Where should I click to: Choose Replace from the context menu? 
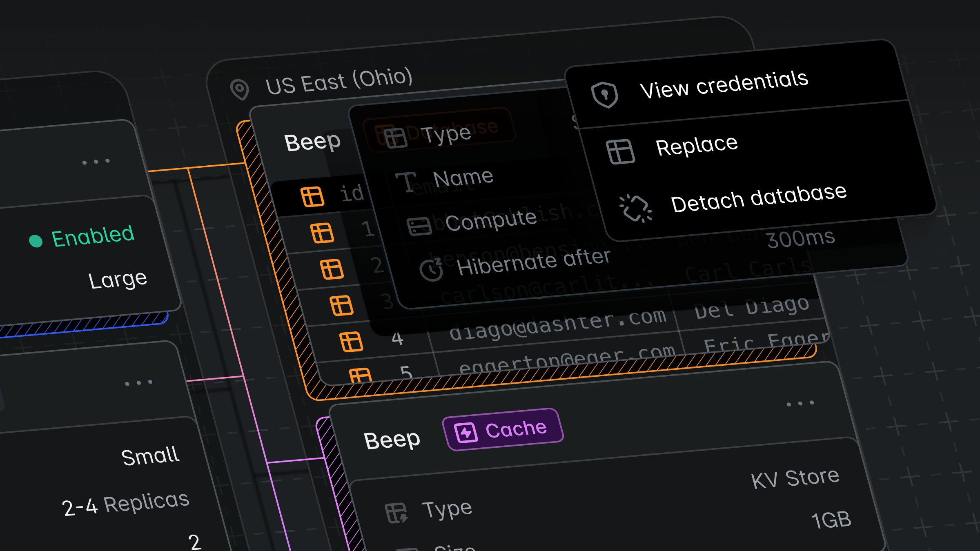pos(697,146)
